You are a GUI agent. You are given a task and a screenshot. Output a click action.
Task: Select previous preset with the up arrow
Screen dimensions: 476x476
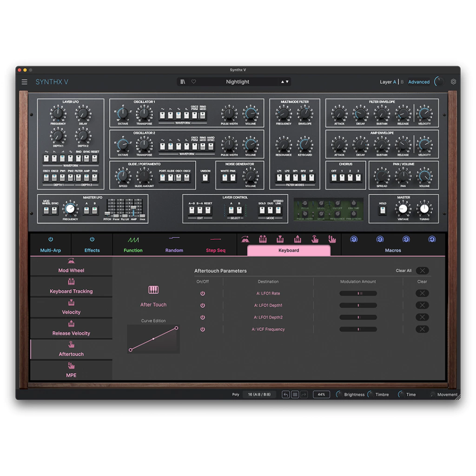coord(283,82)
